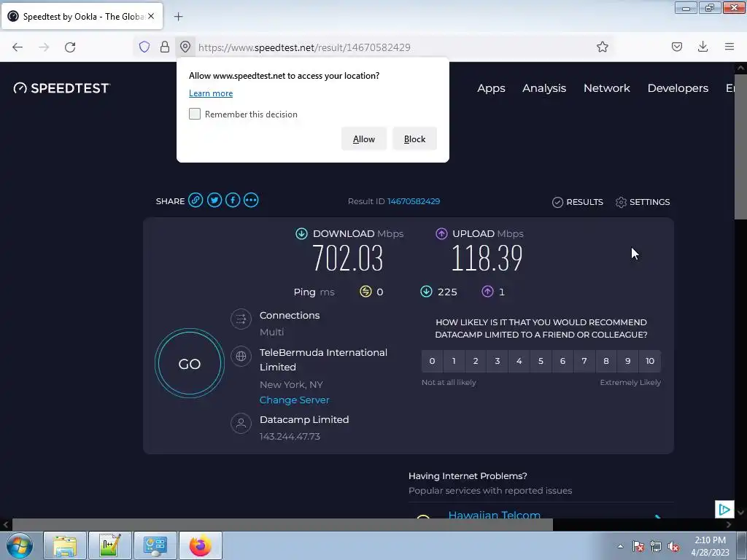
Task: Click the horizontal page scrollbar thumb
Action: coord(282,525)
